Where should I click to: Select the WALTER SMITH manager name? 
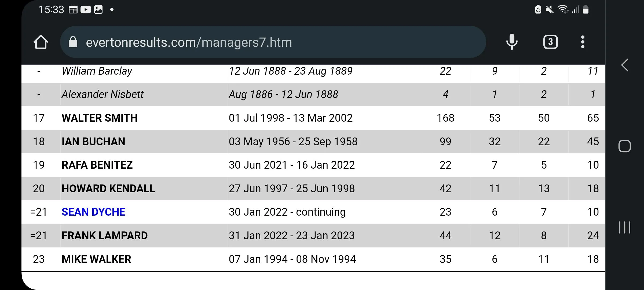click(x=100, y=118)
